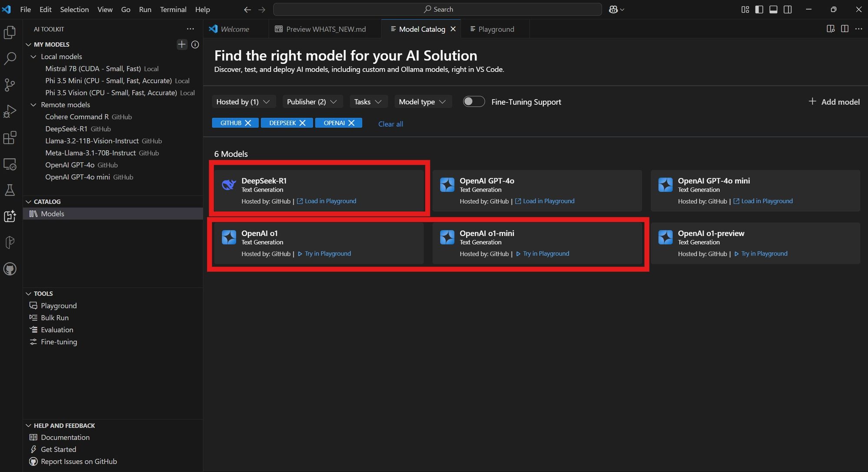Open the GitHub icon in activity bar
Viewport: 868px width, 472px height.
(10, 269)
